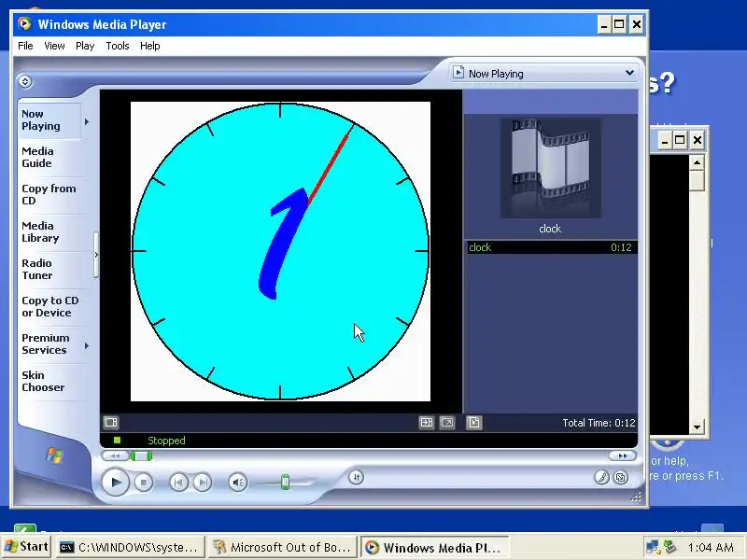Open the Play menu
Image resolution: width=747 pixels, height=560 pixels.
tap(85, 46)
